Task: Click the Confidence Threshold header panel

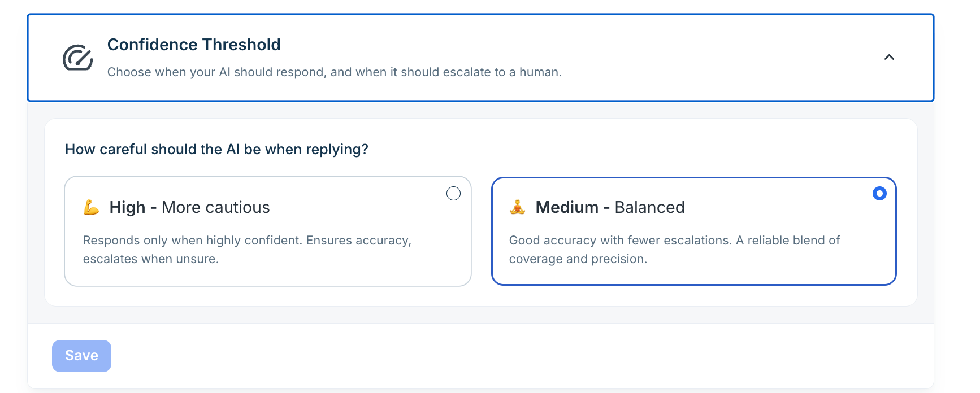Action: (480, 58)
